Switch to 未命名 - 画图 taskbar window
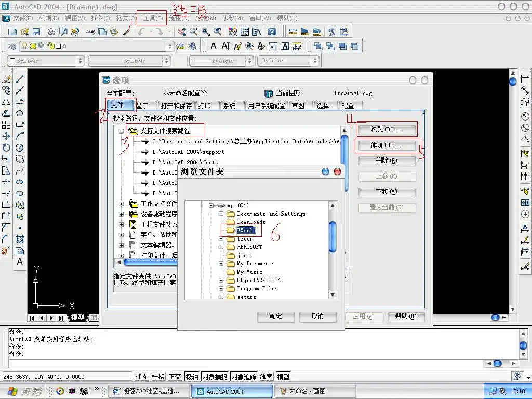 coord(314,392)
